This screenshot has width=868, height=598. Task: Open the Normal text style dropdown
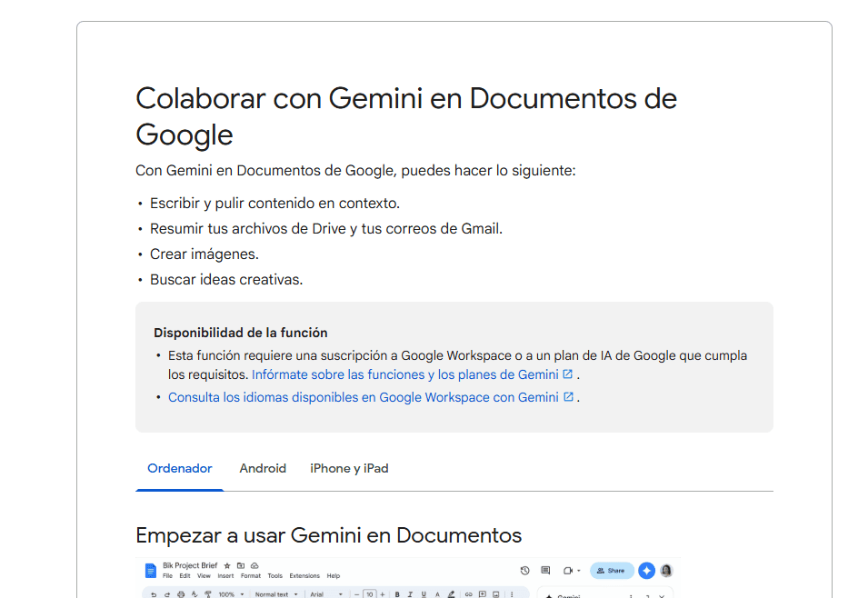pos(276,594)
